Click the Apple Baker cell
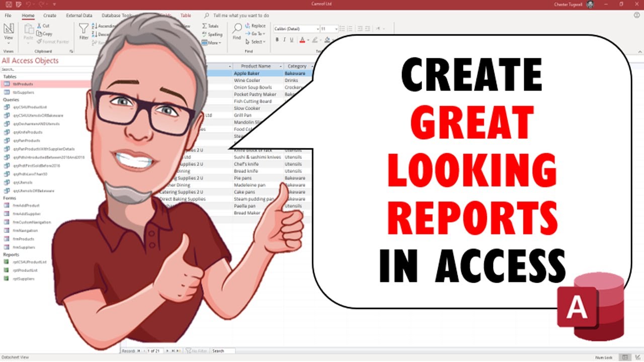 coord(258,73)
